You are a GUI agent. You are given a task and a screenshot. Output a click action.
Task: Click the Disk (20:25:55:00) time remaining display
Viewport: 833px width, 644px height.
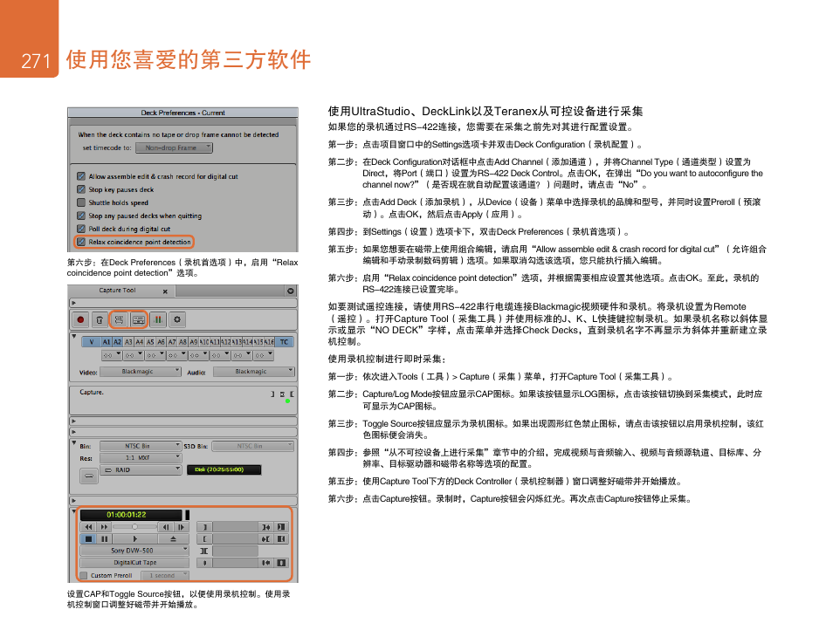[x=224, y=469]
